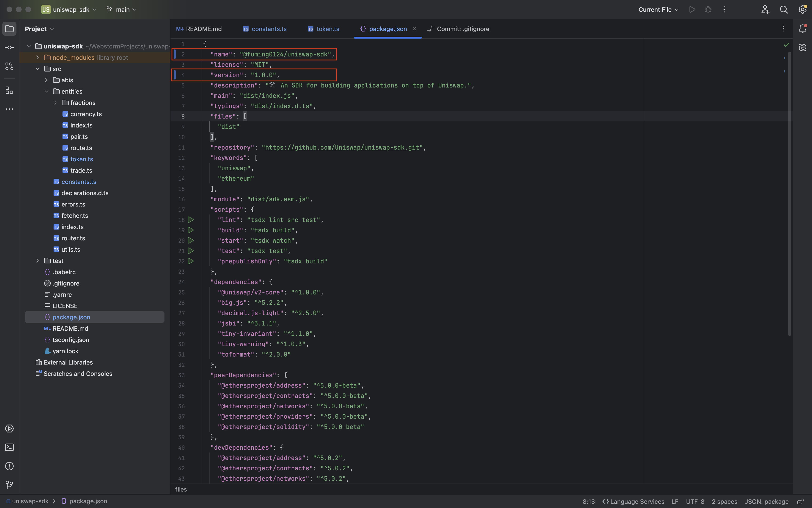
Task: Open the Project tool window icon
Action: 9,29
